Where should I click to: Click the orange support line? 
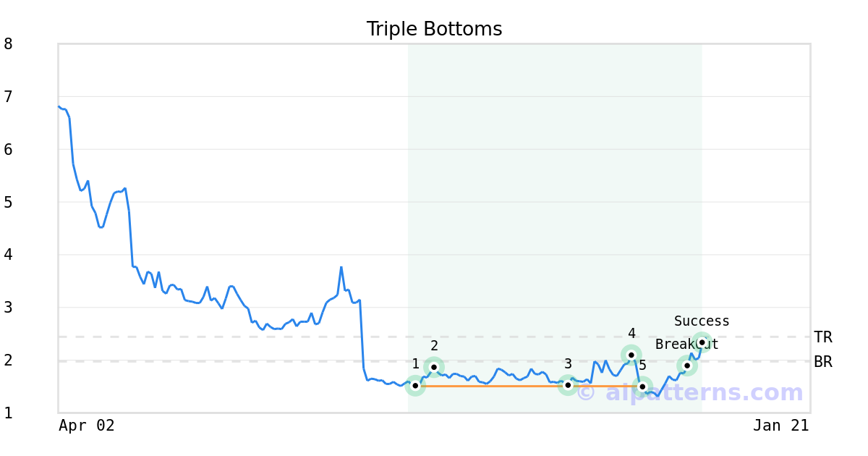click(x=492, y=386)
